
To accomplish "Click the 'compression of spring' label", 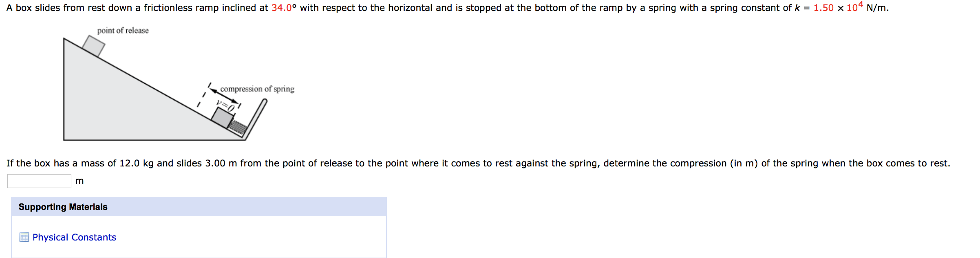I will coord(258,89).
